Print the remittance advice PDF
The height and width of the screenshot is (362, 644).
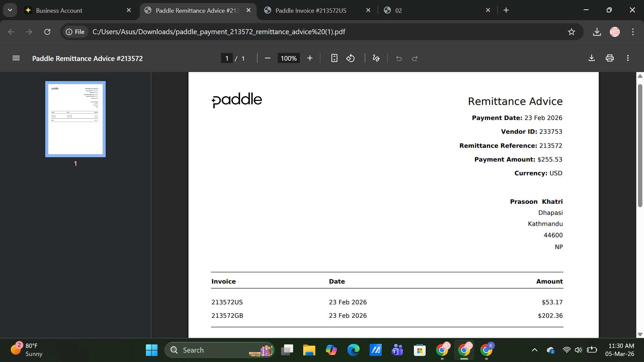(x=609, y=58)
